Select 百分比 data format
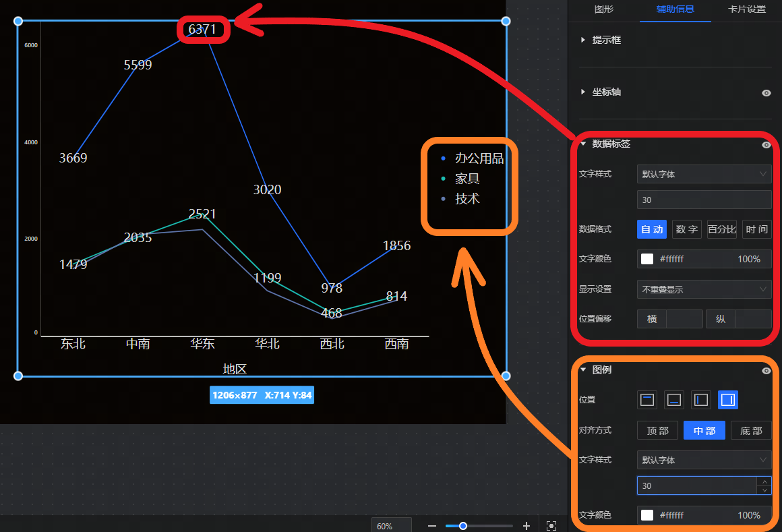Viewport: 782px width, 532px height. [721, 229]
